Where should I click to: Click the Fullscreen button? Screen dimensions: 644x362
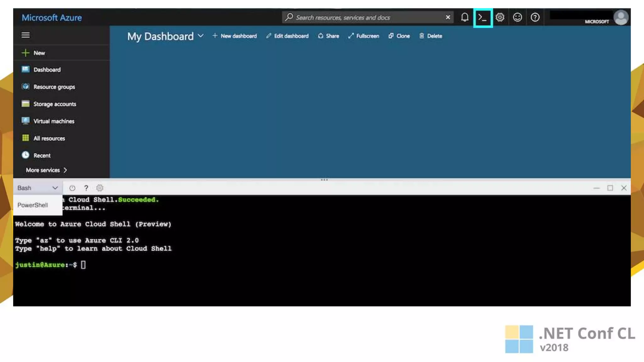tap(364, 36)
